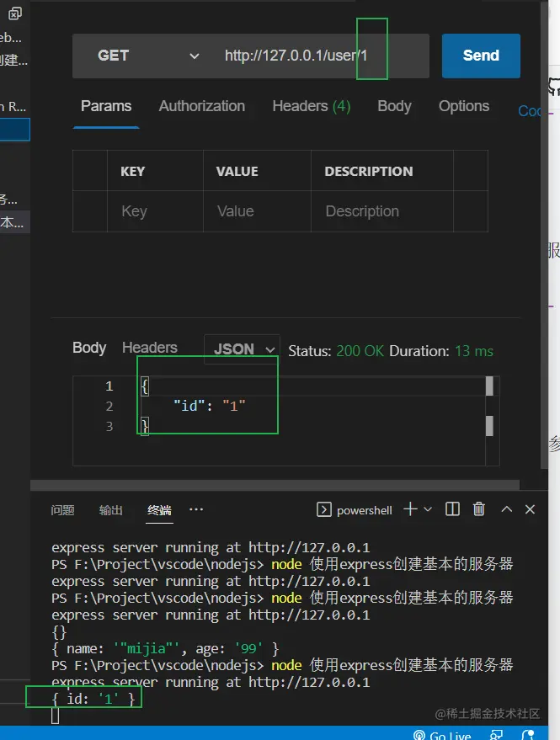560x740 pixels.
Task: Click the 13 ms duration value
Action: (473, 351)
